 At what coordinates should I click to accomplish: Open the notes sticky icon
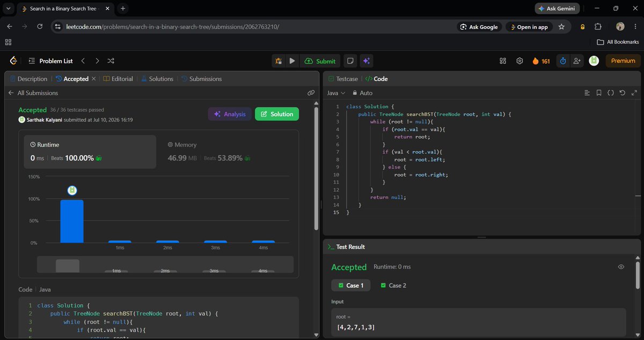coord(350,61)
